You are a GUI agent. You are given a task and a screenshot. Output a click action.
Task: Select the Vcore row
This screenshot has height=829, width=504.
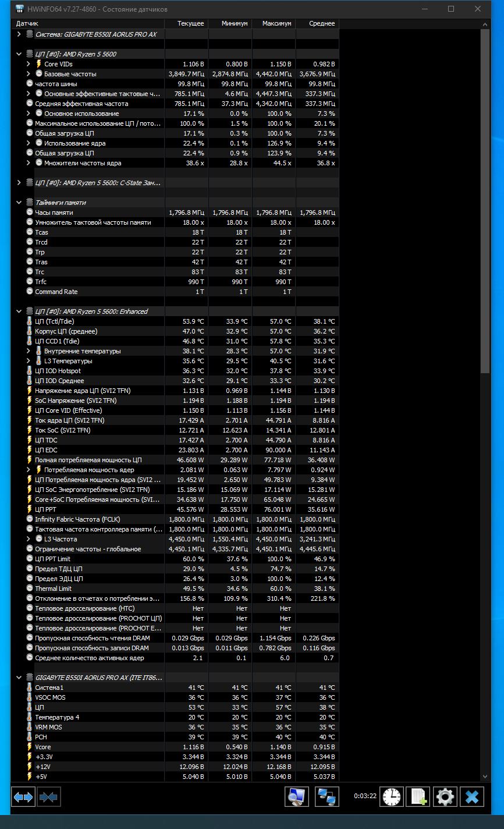coord(175,747)
